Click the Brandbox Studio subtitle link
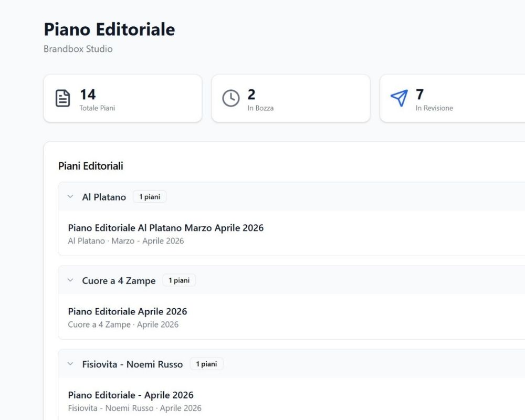 pos(78,49)
